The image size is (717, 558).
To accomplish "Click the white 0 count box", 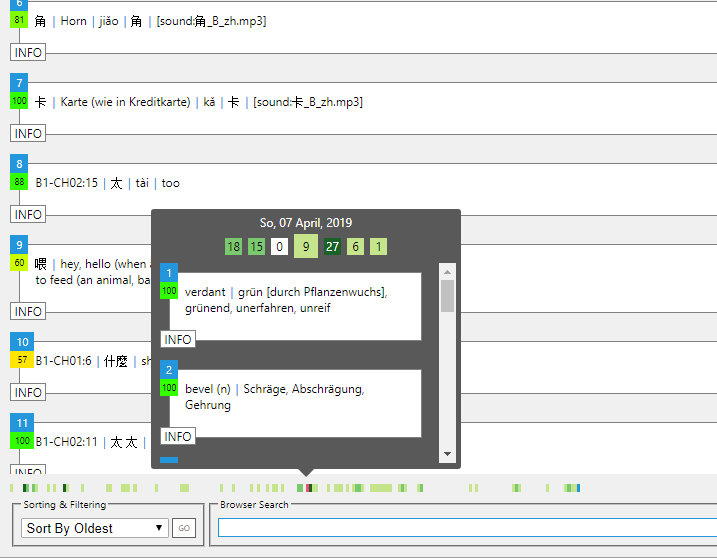I will [279, 247].
